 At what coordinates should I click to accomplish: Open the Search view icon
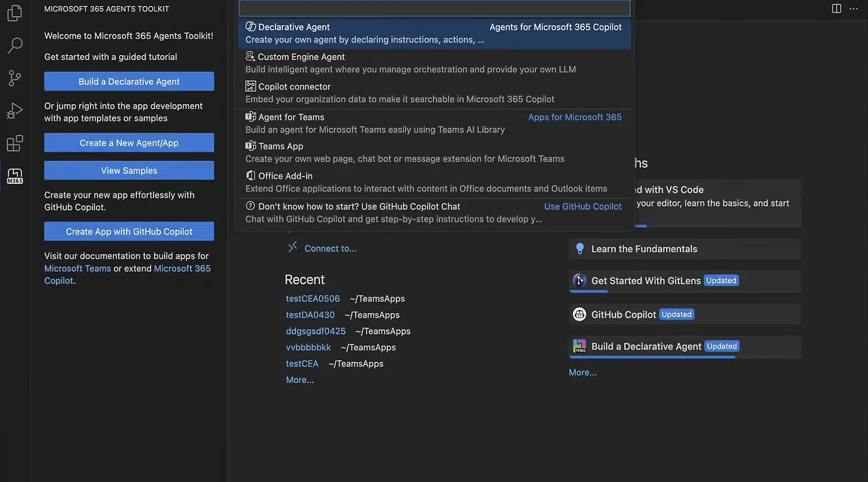(15, 46)
